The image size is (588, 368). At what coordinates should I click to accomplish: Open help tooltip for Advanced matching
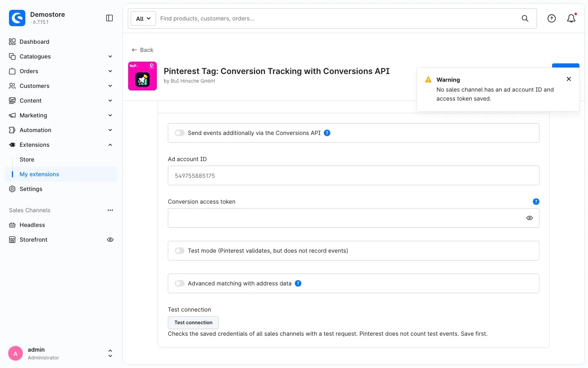[x=298, y=283]
